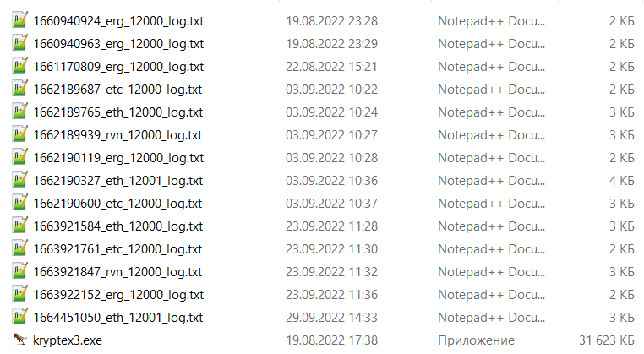Screen dimensions: 644x354
Task: Select the file named 1662190600_etc_12000_log.txt
Action: [x=117, y=204]
